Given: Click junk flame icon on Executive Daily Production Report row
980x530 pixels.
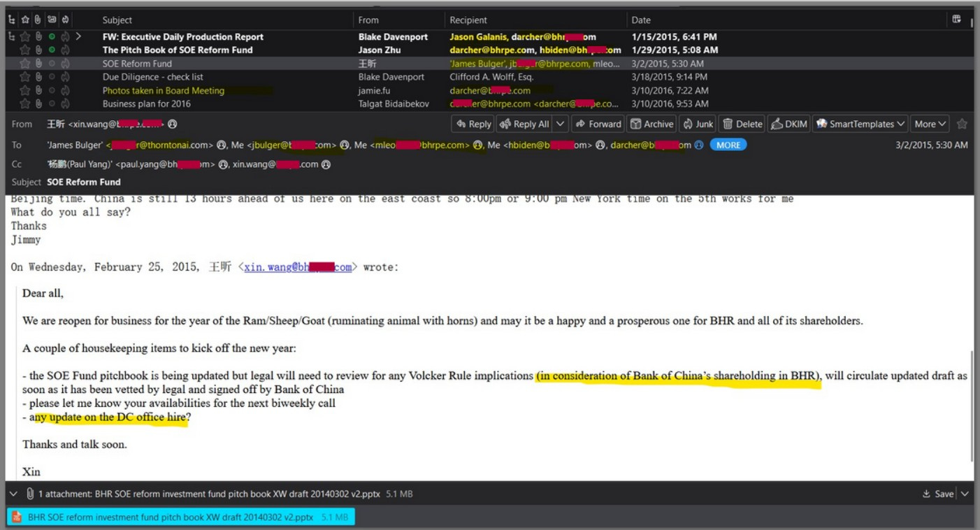Looking at the screenshot, I should click(x=65, y=36).
